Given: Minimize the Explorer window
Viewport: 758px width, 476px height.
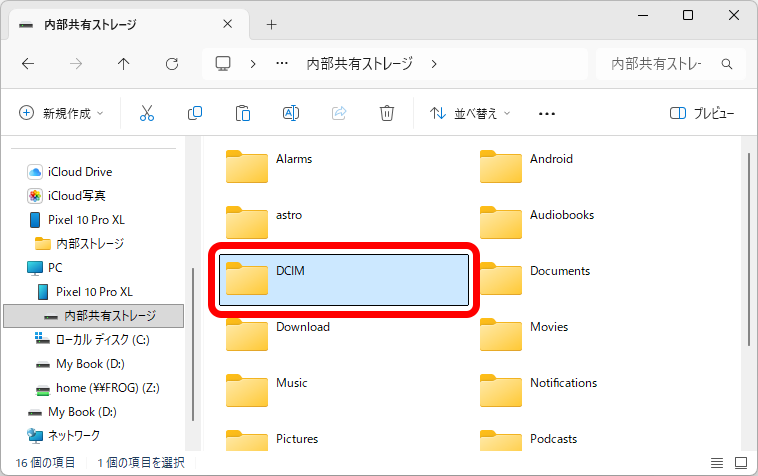Looking at the screenshot, I should pos(643,15).
